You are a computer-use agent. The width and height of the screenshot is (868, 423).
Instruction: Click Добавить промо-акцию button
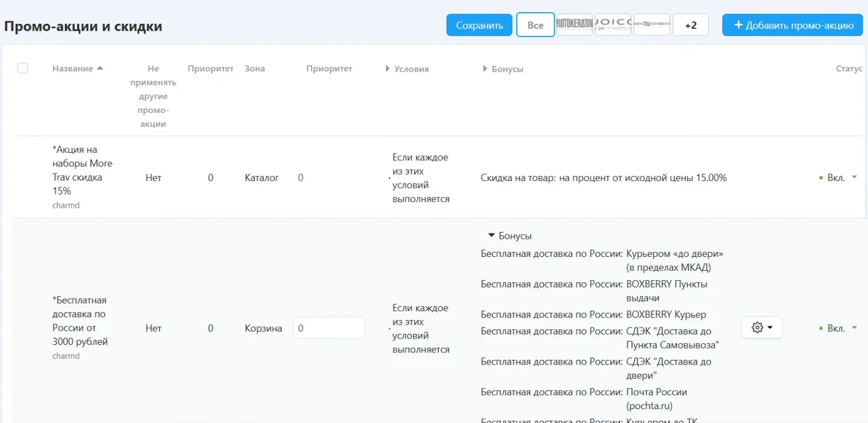click(x=793, y=25)
